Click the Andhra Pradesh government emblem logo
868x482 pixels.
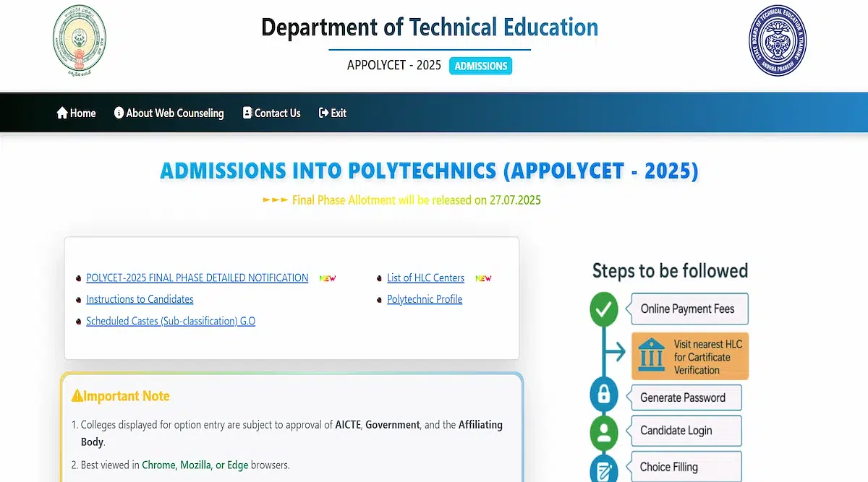pyautogui.click(x=80, y=40)
